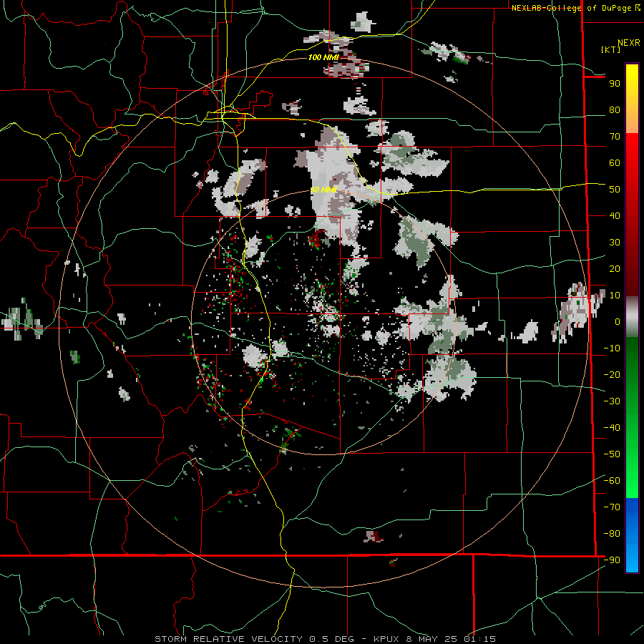This screenshot has height=644, width=644.
Task: Click the positive 90 knots scale label
Action: [615, 84]
